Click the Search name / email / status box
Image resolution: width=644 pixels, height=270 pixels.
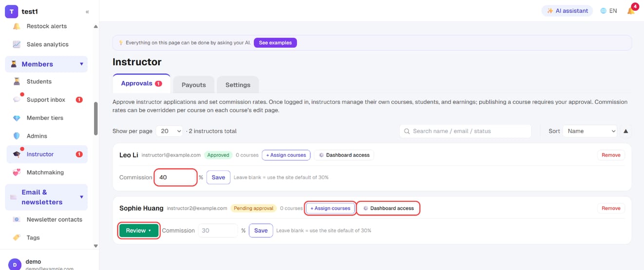(465, 131)
